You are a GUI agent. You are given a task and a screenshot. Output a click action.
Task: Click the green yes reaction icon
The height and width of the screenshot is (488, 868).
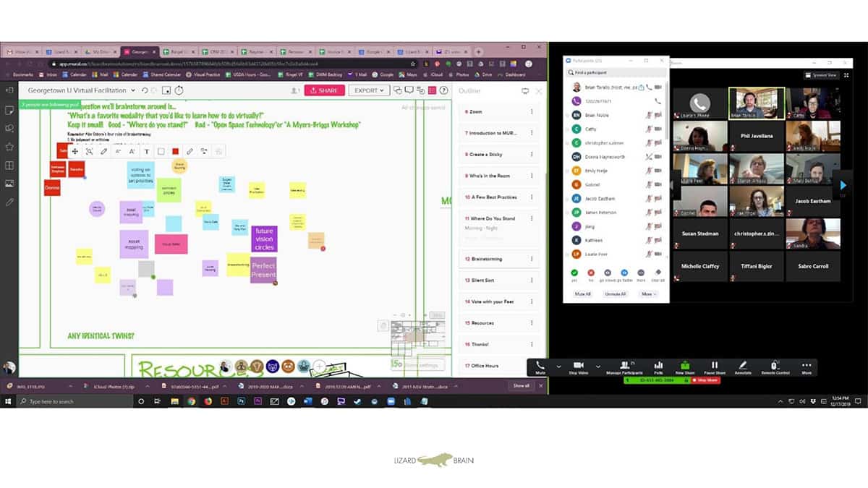coord(574,273)
